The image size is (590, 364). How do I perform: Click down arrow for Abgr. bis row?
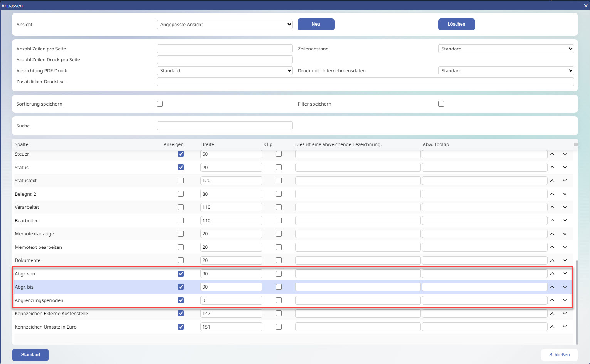point(565,287)
